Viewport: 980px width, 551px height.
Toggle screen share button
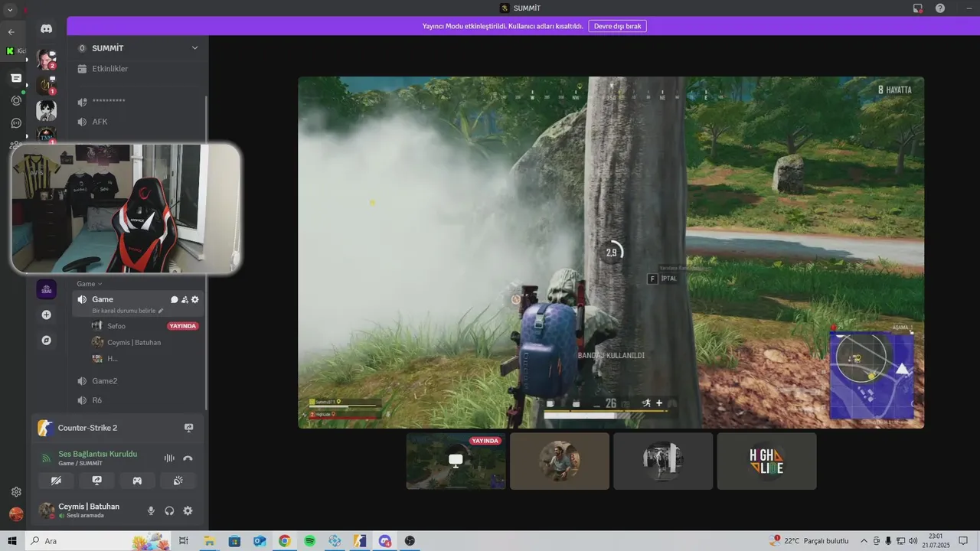click(x=96, y=481)
